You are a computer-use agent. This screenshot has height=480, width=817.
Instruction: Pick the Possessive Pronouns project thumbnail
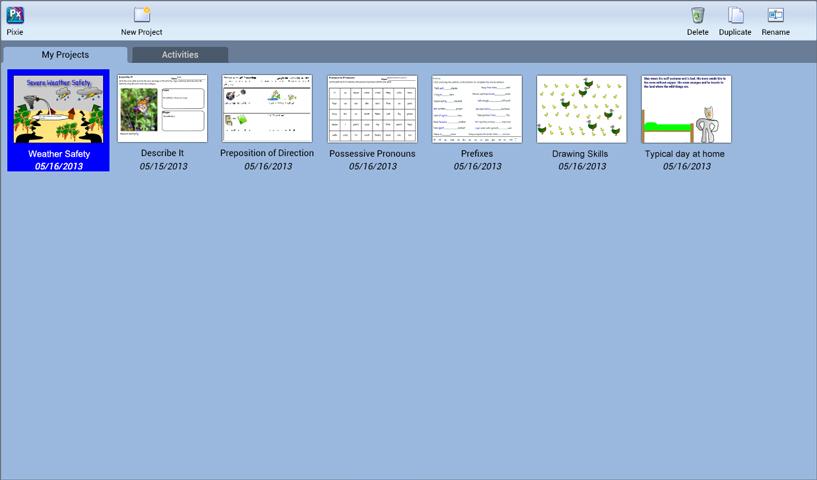(373, 109)
